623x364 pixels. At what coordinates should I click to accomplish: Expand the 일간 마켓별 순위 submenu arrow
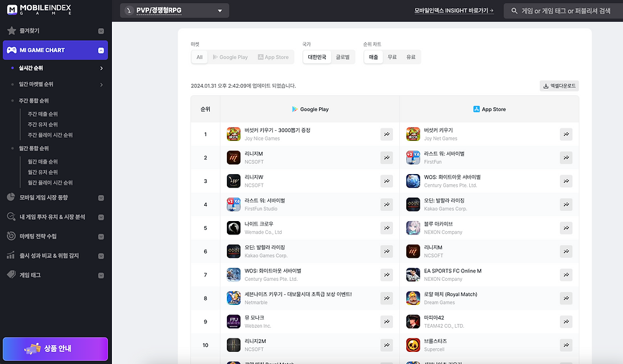(101, 84)
